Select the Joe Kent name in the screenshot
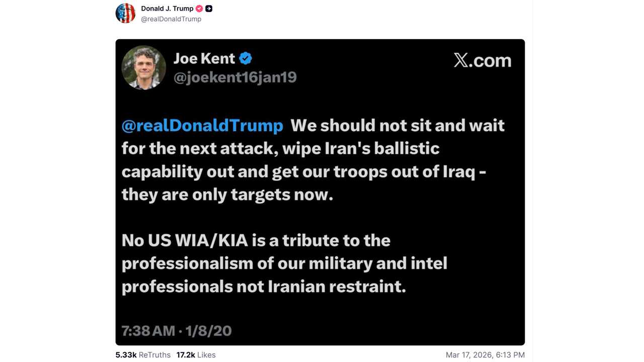Viewport: 644px width, 362px height. pos(204,58)
